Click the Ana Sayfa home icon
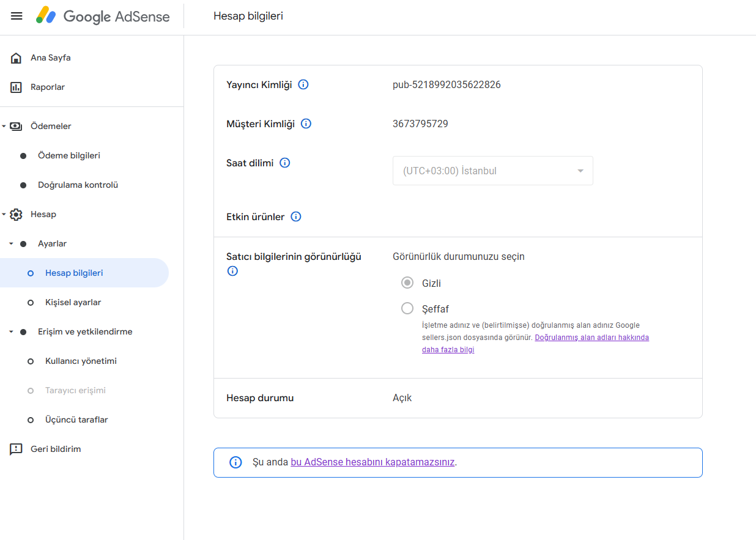The image size is (756, 540). click(x=16, y=58)
